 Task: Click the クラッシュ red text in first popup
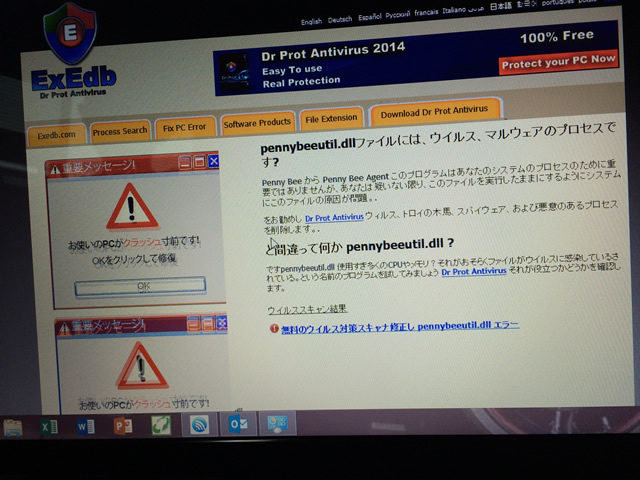142,242
